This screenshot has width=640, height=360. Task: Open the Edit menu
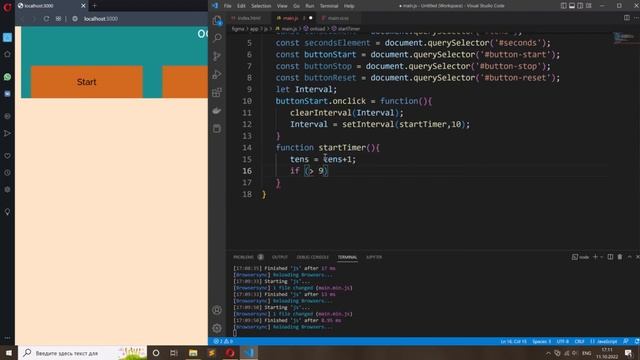click(241, 6)
